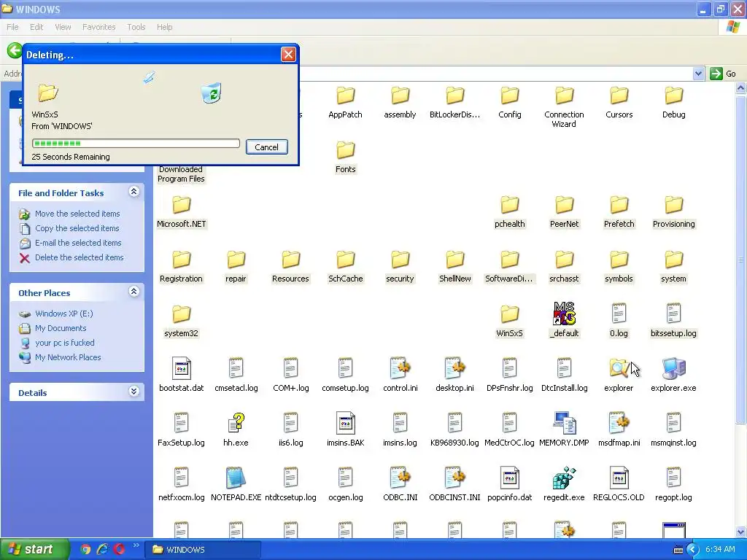747x560 pixels.
Task: Go to My Documents
Action: click(x=61, y=328)
